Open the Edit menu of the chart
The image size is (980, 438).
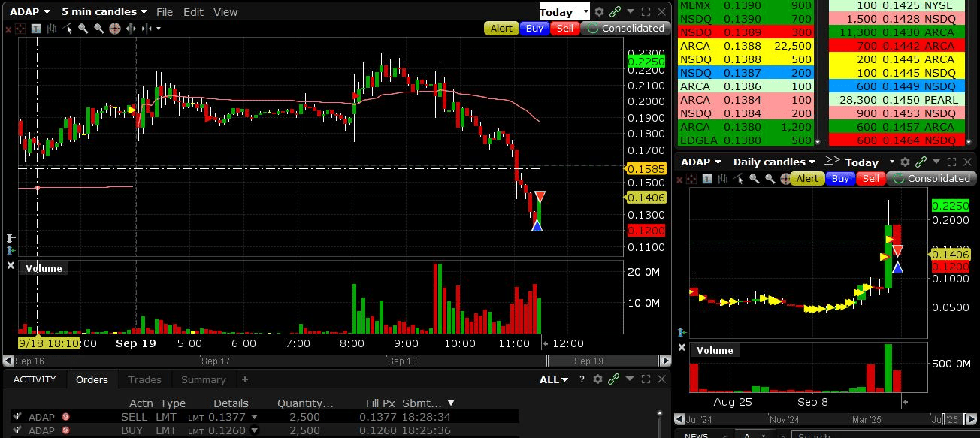pos(193,12)
